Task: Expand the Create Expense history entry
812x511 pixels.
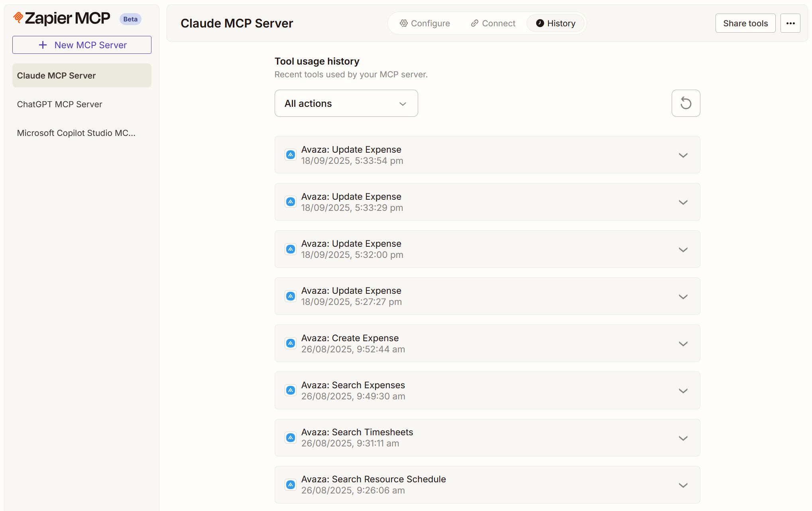Action: pos(683,344)
